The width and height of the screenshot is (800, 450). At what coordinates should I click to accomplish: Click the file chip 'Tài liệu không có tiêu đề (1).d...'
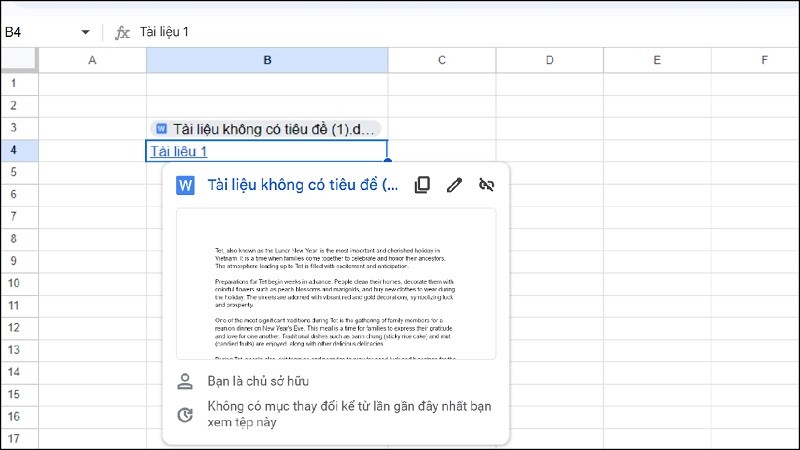tap(265, 129)
